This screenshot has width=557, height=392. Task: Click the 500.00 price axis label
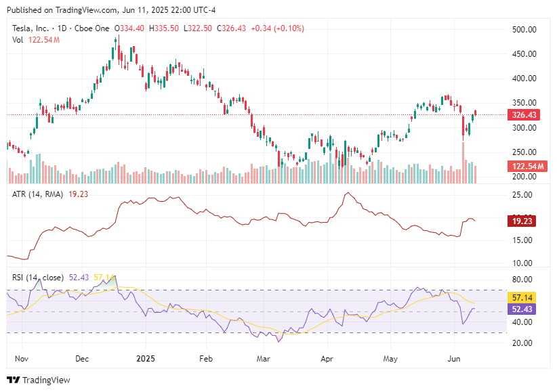524,30
